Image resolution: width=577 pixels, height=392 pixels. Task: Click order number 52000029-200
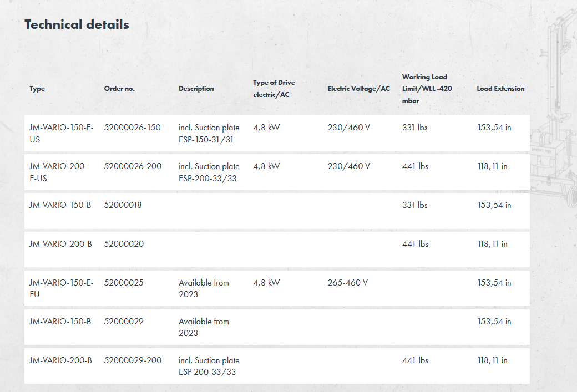pyautogui.click(x=133, y=360)
